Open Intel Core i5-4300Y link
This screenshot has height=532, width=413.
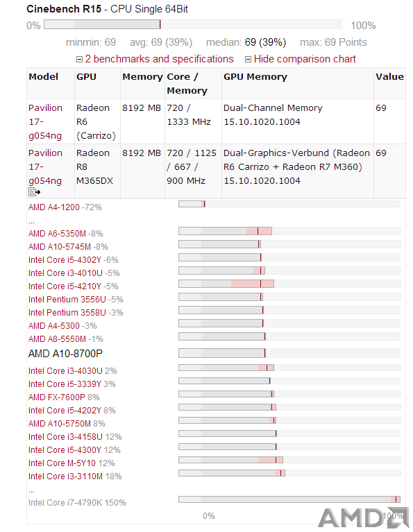pos(65,450)
